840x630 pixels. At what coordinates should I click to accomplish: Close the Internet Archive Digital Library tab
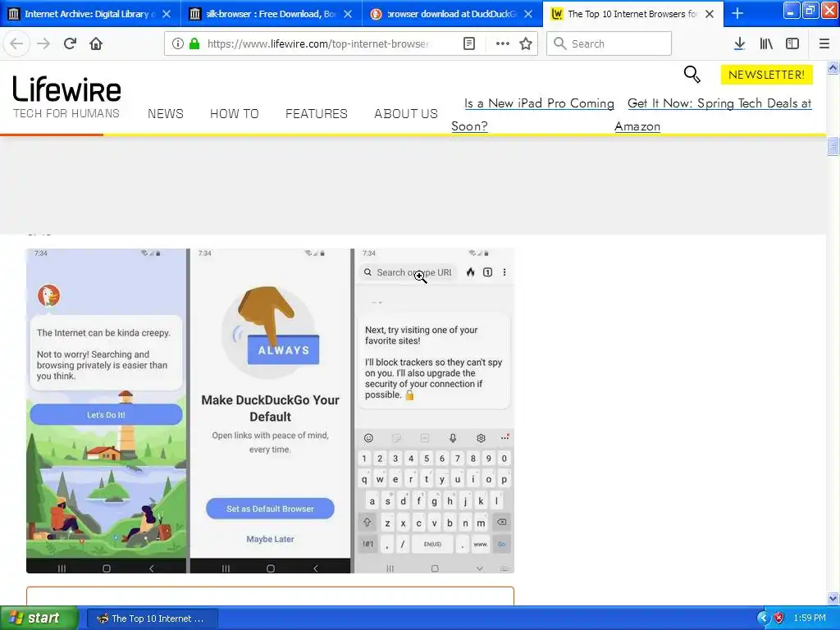click(x=167, y=14)
